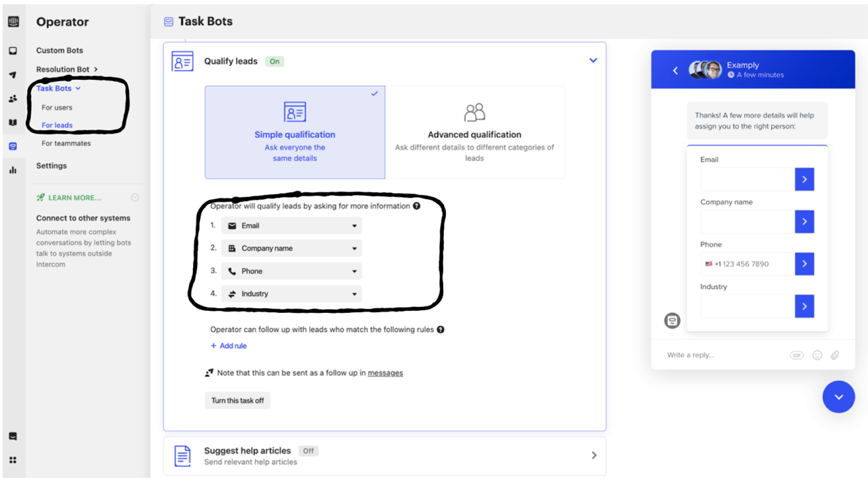Screen dimensions: 868x484
Task: Open the Operator bot icon in the sidebar
Action: tap(14, 146)
